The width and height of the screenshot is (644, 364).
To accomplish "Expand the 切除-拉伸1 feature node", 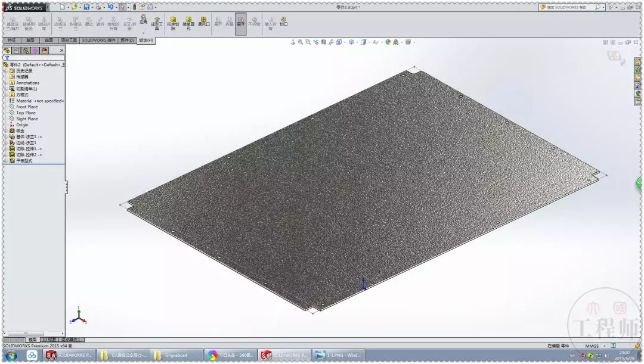I will tap(6, 148).
